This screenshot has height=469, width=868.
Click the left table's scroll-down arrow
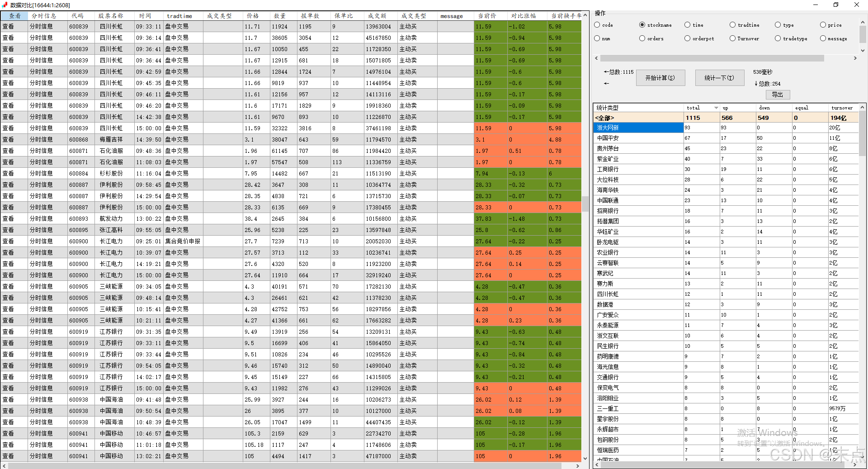point(585,458)
